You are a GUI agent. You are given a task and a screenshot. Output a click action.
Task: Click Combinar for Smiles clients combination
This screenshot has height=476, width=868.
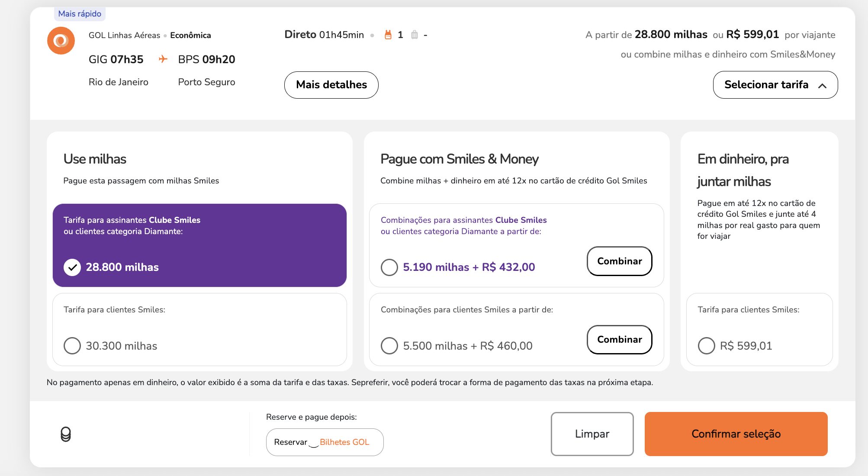click(619, 340)
